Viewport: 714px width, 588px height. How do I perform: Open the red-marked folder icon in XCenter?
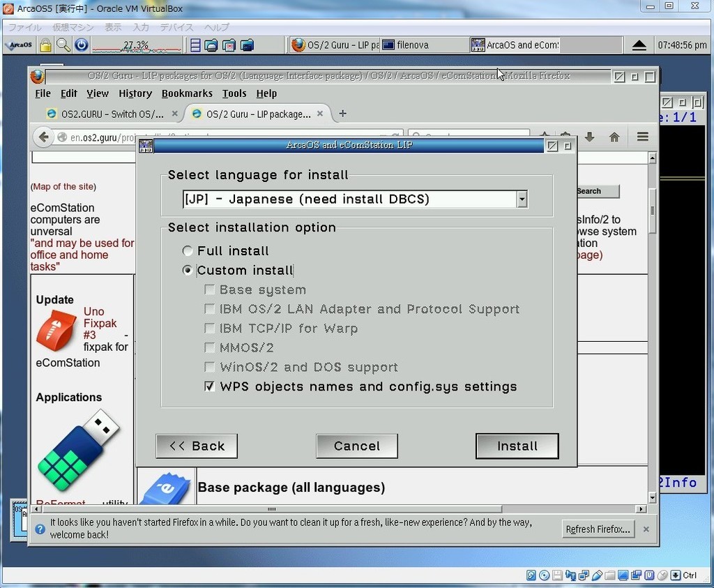229,45
